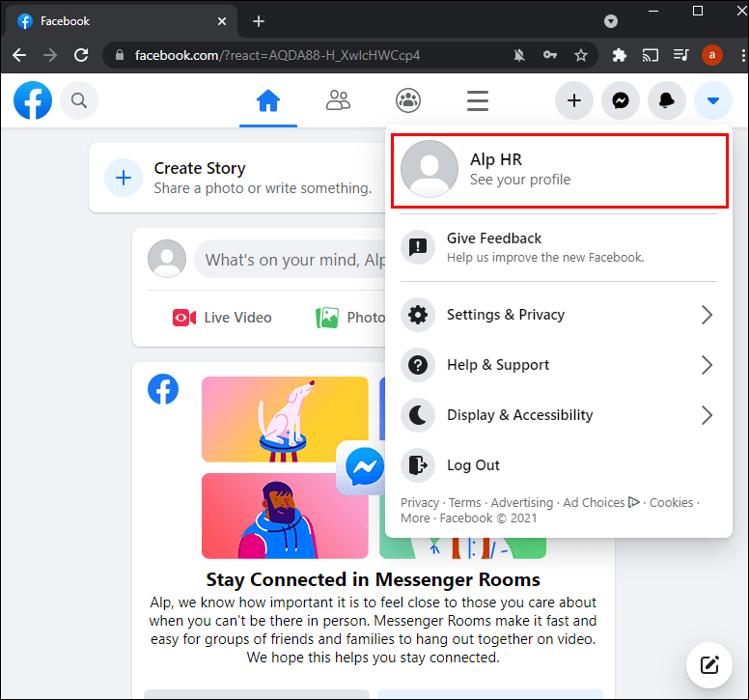The width and height of the screenshot is (749, 700).
Task: Open the dog on stool illustration
Action: point(285,420)
